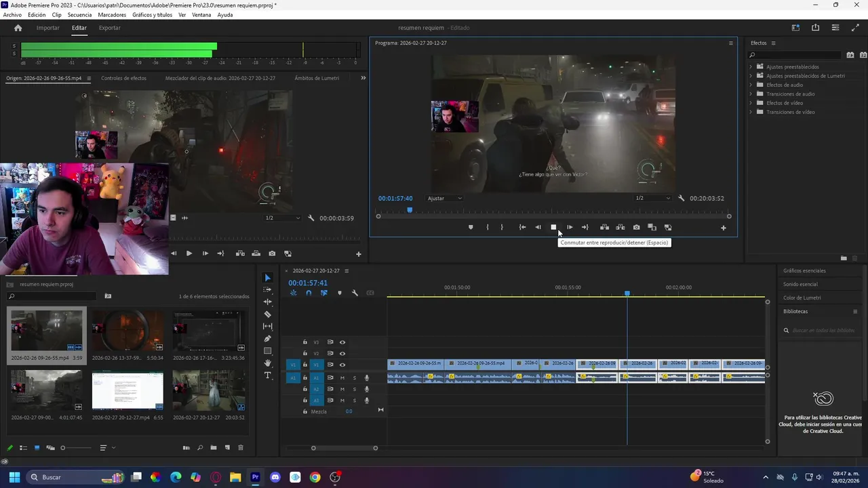This screenshot has width=868, height=488.
Task: Select the Track Select Forward tool
Action: [268, 289]
